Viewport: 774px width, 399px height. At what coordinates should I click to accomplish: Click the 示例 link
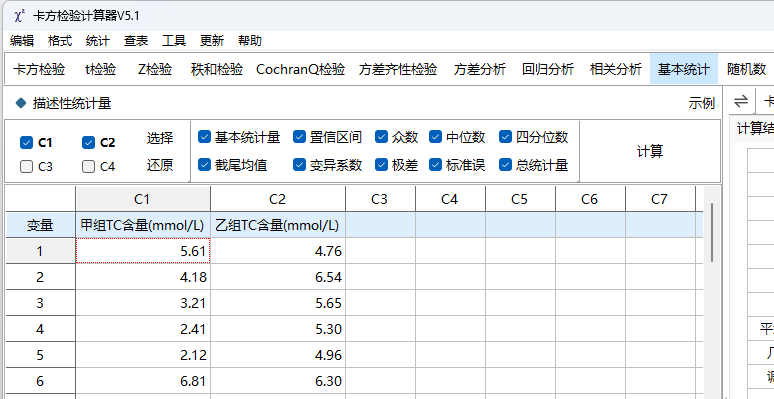[x=701, y=103]
